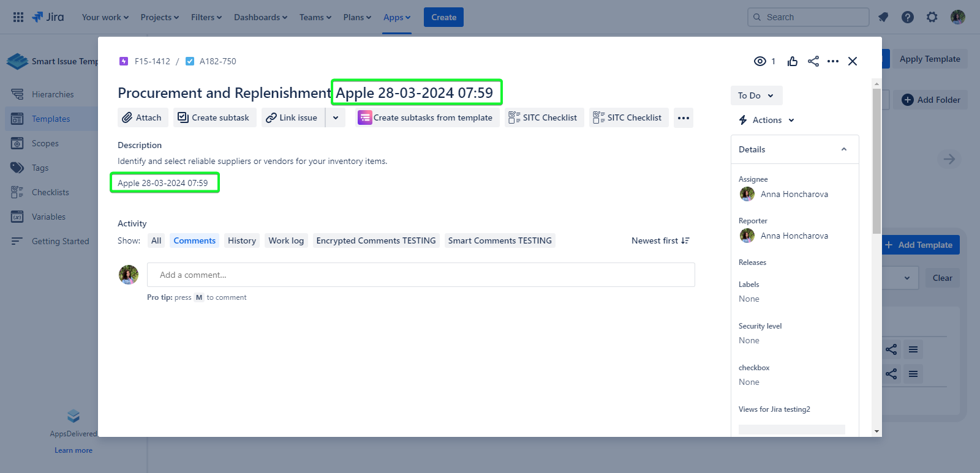Click Create subtasks from template

(426, 117)
